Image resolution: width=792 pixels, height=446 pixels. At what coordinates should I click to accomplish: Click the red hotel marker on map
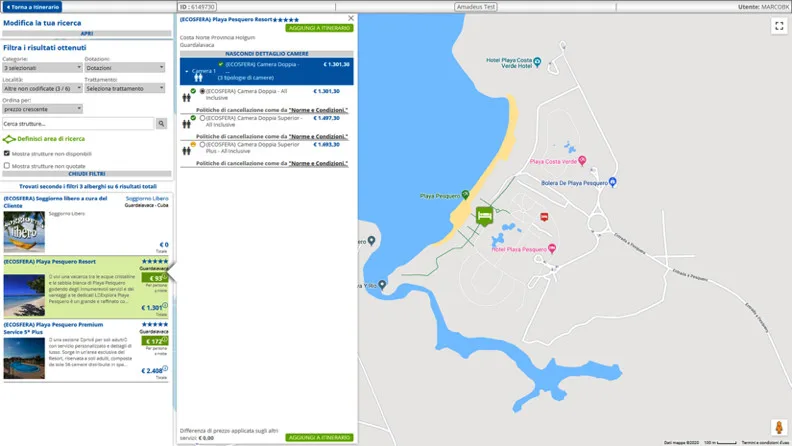coord(544,217)
